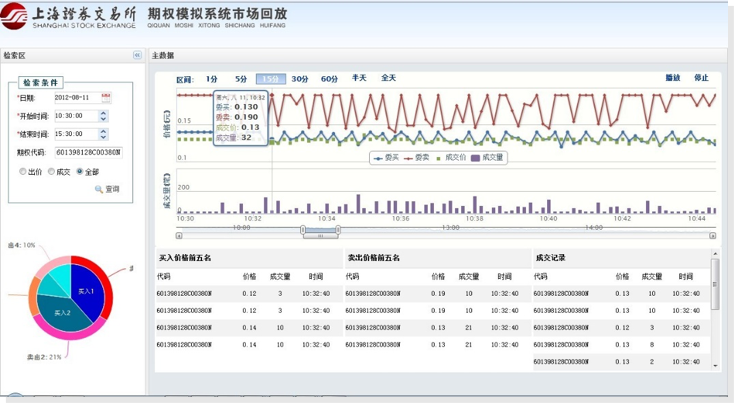Screen dimensions: 734x403
Task: Select the highlighted 15分 interval
Action: coord(271,79)
